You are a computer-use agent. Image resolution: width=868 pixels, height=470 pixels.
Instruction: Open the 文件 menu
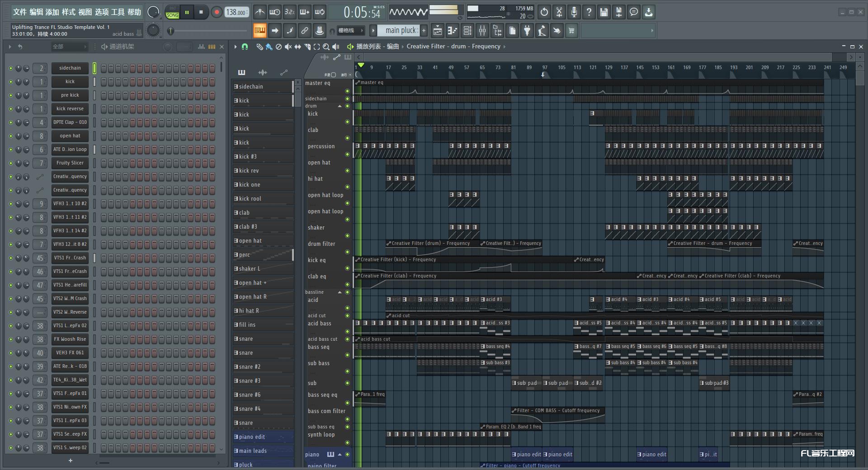click(20, 12)
